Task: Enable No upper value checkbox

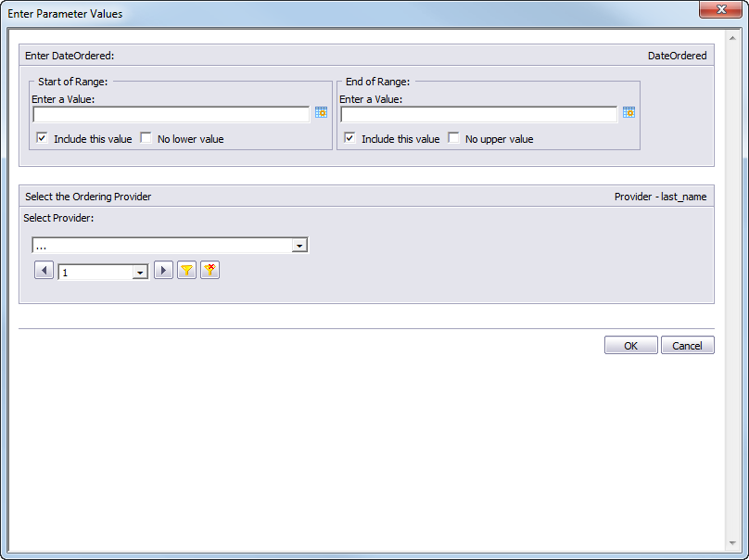Action: 453,138
